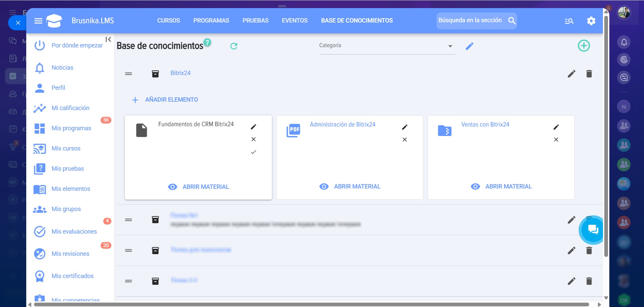Click AÑADIR ELEMENTO button
644x307 pixels.
tap(165, 100)
